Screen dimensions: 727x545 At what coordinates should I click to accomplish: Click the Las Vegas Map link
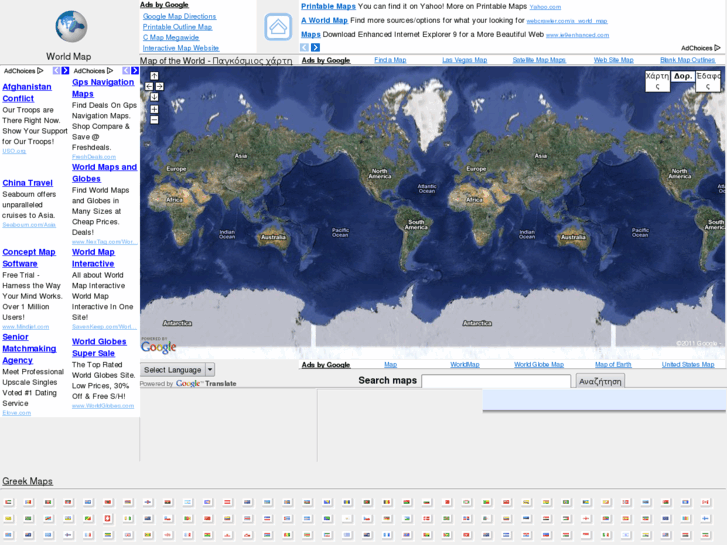pos(465,60)
